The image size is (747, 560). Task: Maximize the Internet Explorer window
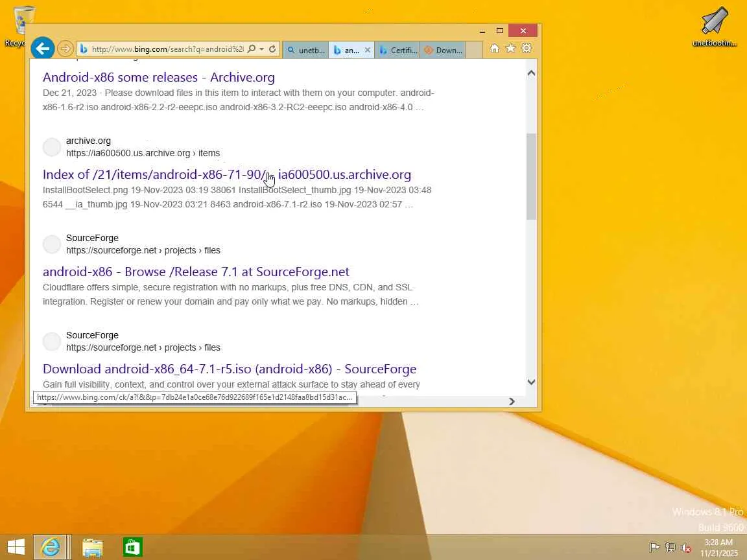click(500, 31)
